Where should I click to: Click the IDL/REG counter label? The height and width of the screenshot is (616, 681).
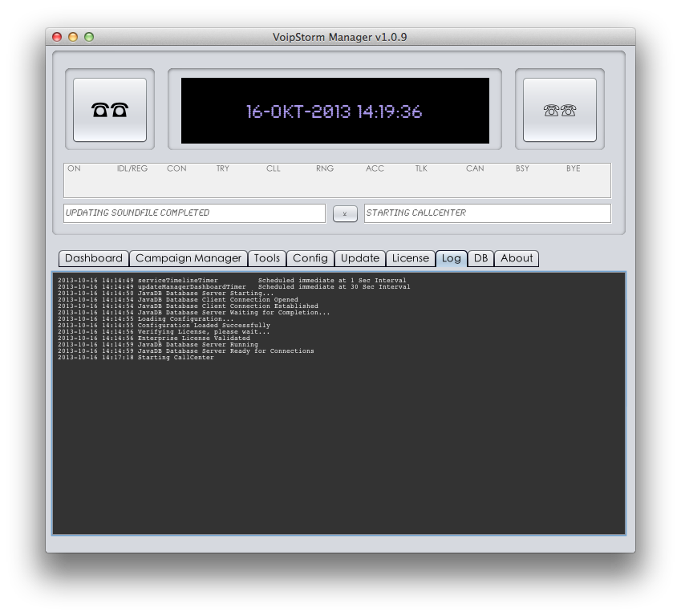(132, 169)
